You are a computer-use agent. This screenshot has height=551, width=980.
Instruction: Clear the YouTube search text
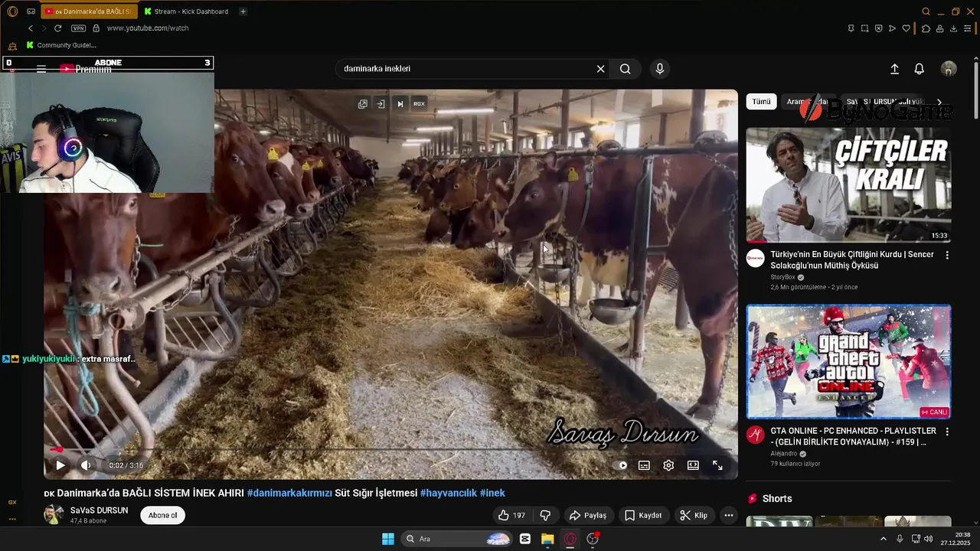pos(600,69)
